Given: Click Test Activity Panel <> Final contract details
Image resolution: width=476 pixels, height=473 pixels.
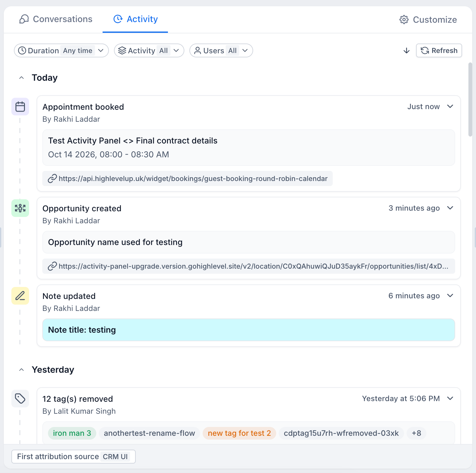Looking at the screenshot, I should coord(133,141).
